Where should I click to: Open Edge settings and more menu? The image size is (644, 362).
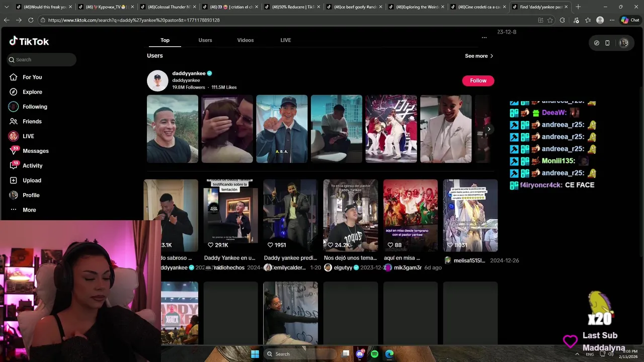612,20
